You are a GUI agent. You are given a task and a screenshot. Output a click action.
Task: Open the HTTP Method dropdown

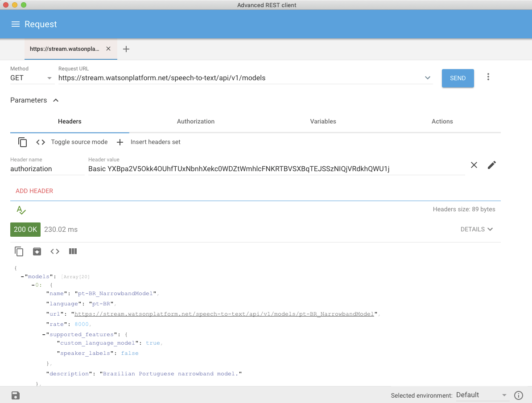click(x=31, y=78)
